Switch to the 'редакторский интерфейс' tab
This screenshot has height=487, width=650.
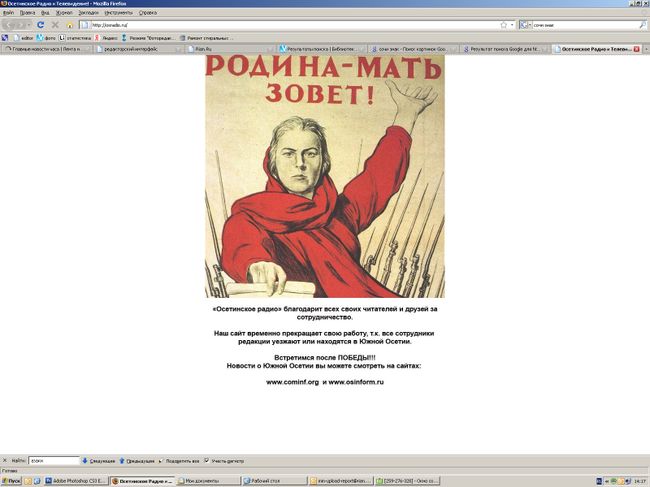click(138, 49)
